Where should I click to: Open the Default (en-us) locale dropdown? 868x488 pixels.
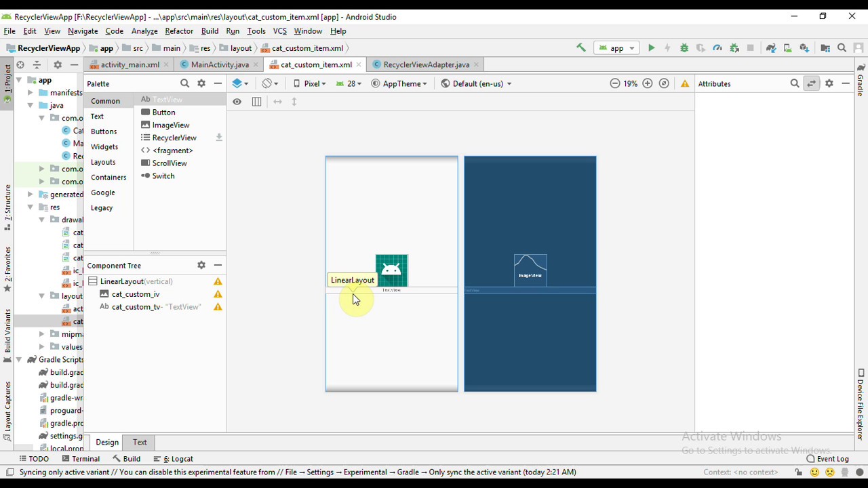coord(476,83)
